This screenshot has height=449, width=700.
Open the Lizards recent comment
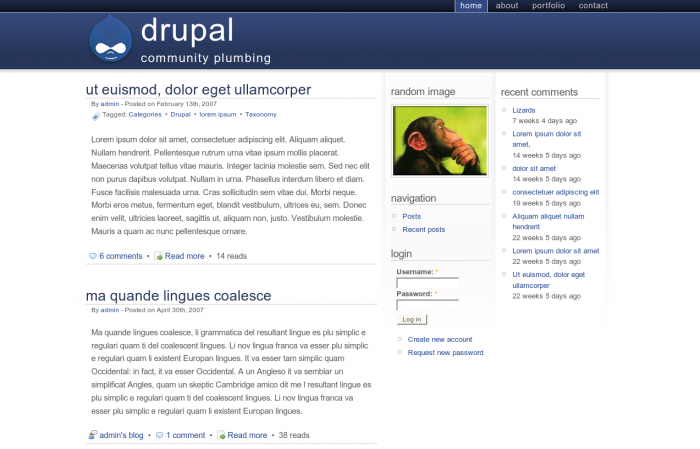tap(523, 110)
